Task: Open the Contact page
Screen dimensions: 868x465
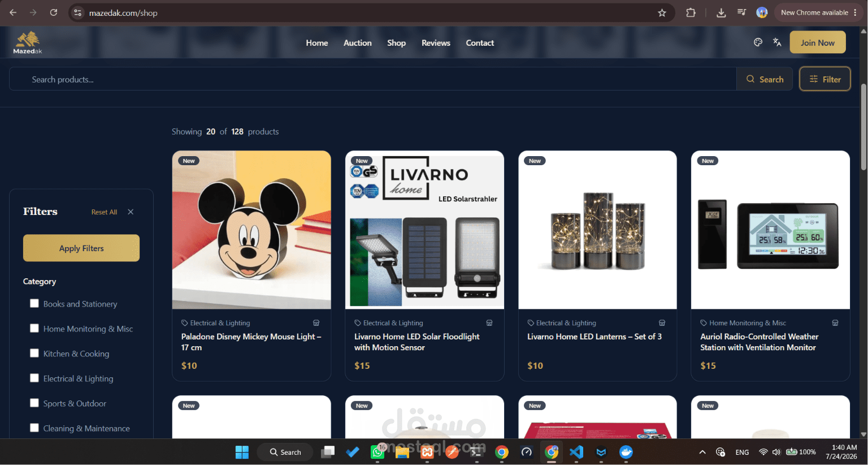Action: [480, 43]
